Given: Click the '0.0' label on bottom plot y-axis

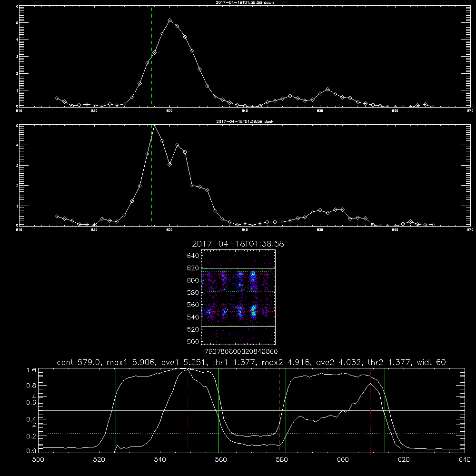Looking at the screenshot, I should [31, 451].
